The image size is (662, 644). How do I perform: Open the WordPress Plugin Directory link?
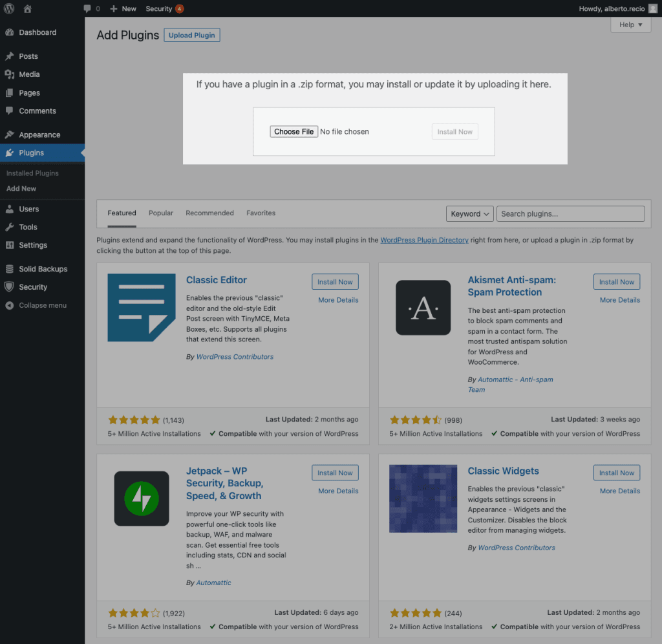click(x=424, y=240)
